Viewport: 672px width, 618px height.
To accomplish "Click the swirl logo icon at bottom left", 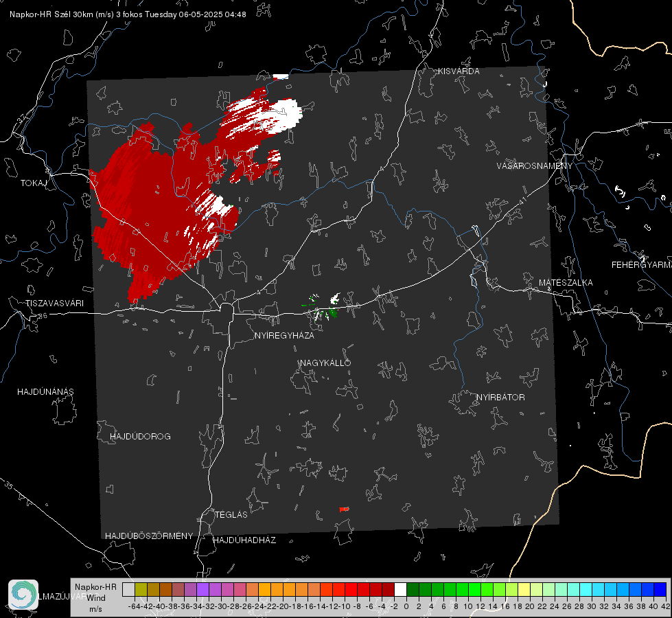I will (23, 595).
